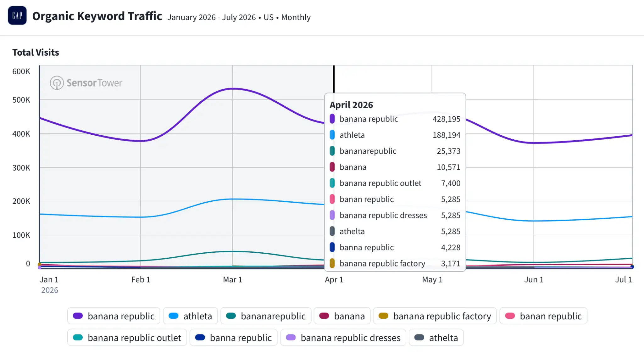Click the 500K y-axis label
The height and width of the screenshot is (359, 644).
[21, 100]
